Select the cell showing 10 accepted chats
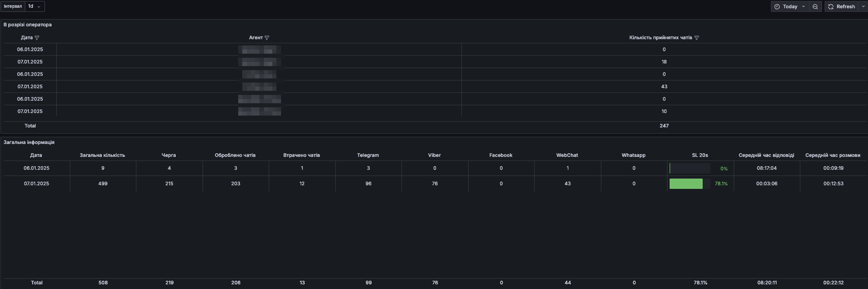Image resolution: width=868 pixels, height=289 pixels. pos(664,111)
